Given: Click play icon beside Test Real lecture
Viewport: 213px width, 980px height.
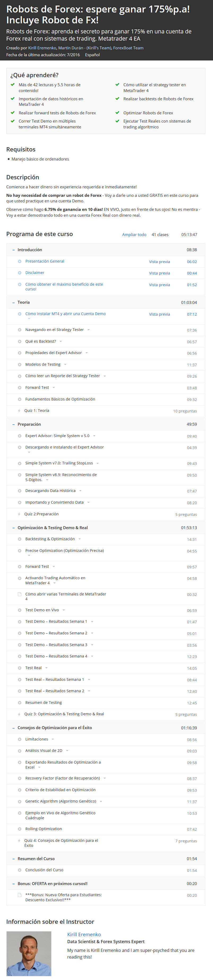Looking at the screenshot, I should [x=19, y=668].
